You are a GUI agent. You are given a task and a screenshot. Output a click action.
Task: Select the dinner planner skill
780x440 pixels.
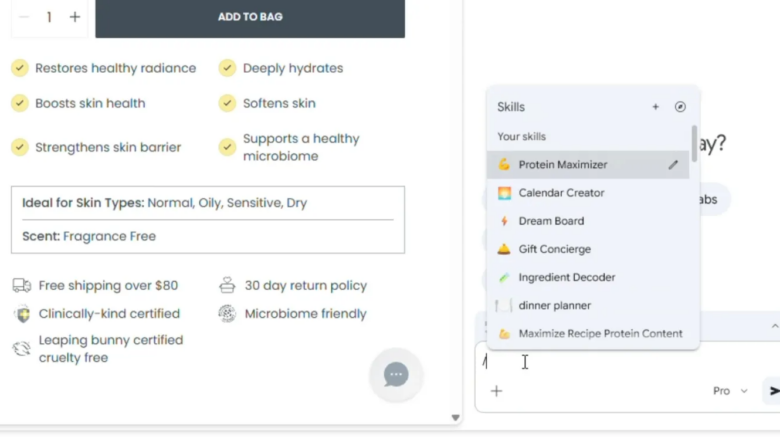(x=587, y=306)
